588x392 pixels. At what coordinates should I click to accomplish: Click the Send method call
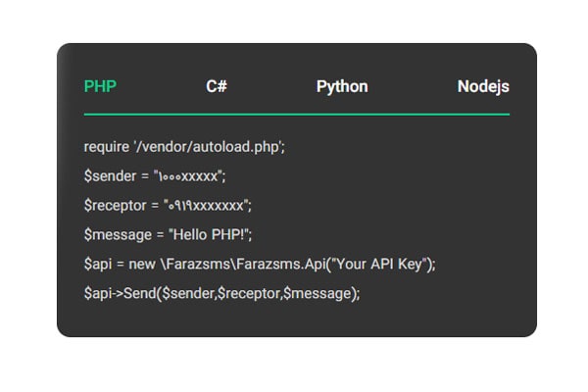coord(139,293)
